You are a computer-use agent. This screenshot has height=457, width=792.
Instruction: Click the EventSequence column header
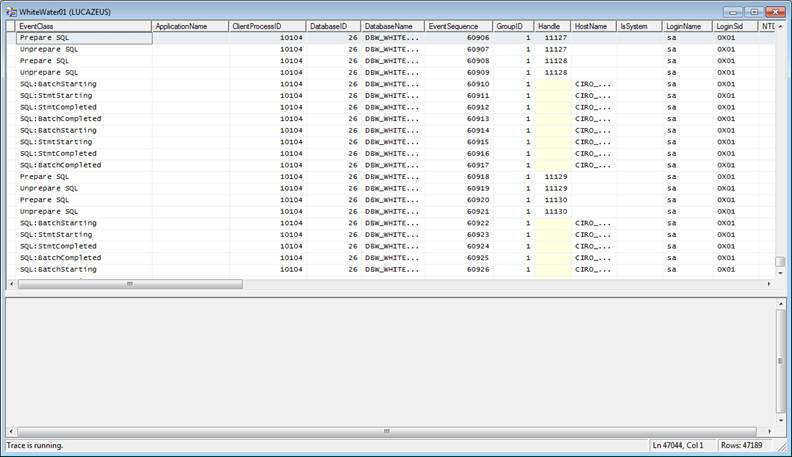pyautogui.click(x=459, y=26)
